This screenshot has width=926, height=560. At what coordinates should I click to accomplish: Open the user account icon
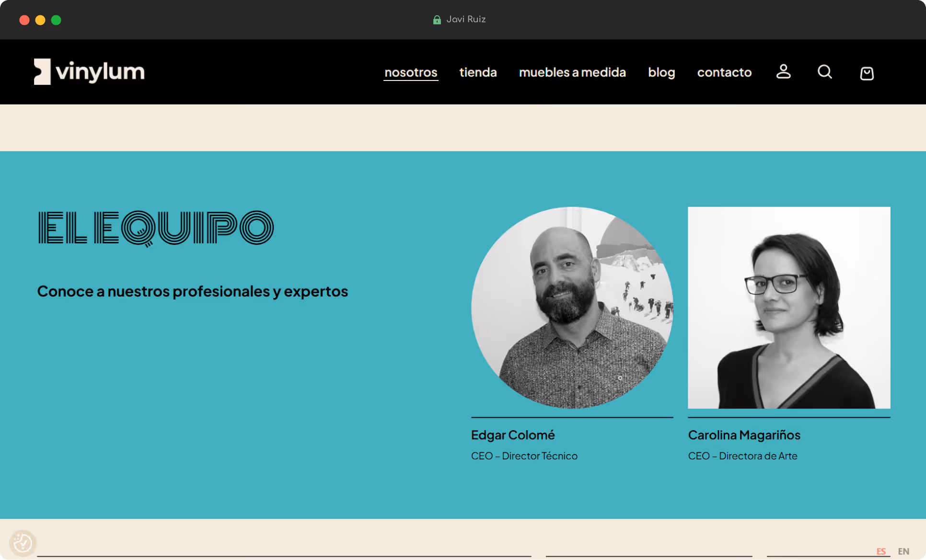[x=783, y=72]
